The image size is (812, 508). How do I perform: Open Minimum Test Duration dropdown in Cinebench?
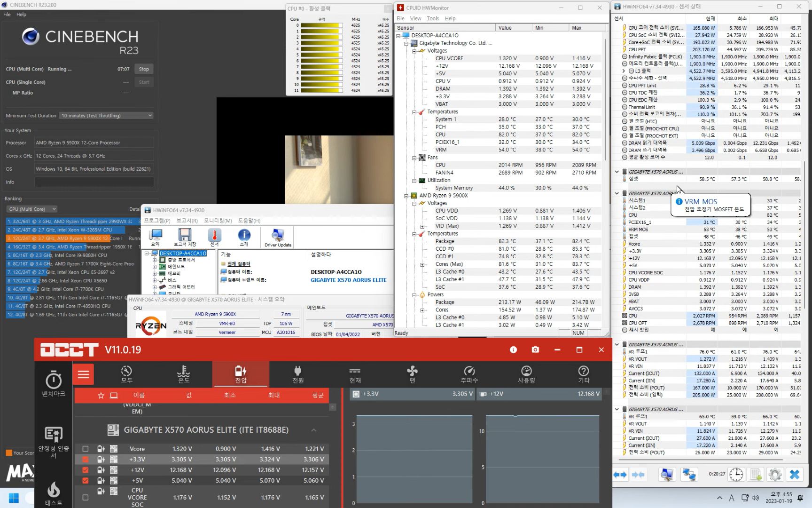[x=107, y=115]
